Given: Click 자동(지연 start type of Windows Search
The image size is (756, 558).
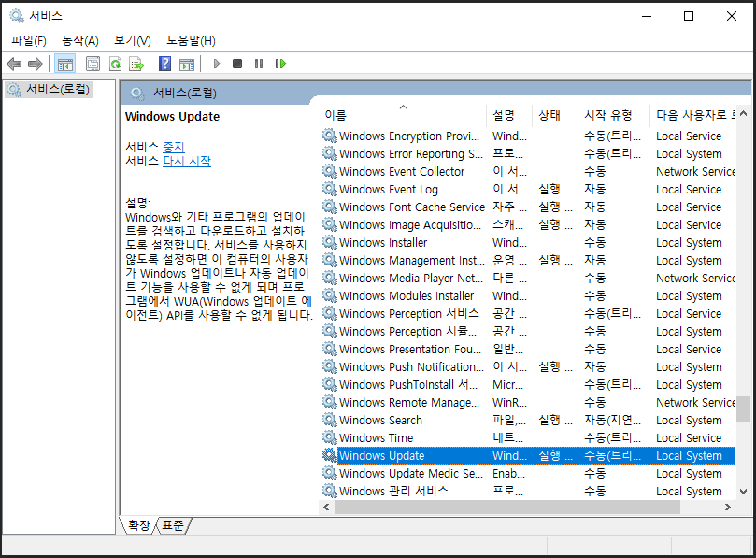Looking at the screenshot, I should [x=612, y=420].
